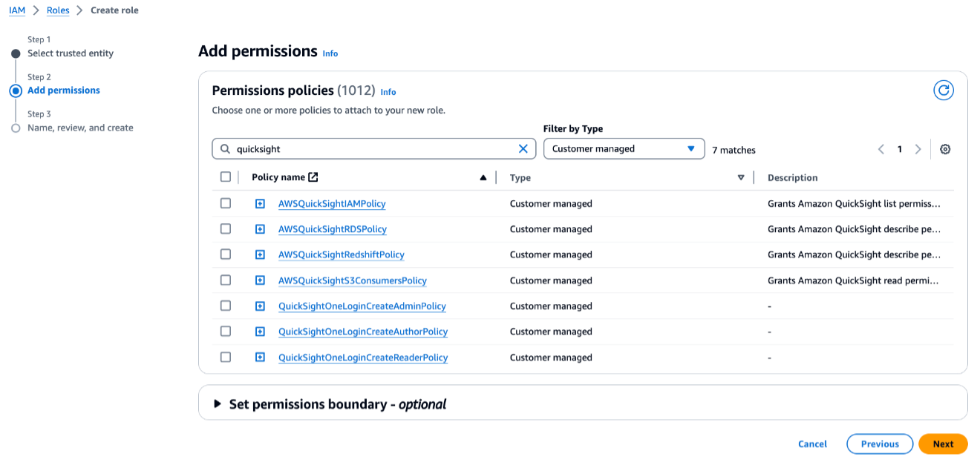Check QuickSightOneLoginCreateReaderPolicy checkbox
The width and height of the screenshot is (980, 471).
pyautogui.click(x=226, y=358)
